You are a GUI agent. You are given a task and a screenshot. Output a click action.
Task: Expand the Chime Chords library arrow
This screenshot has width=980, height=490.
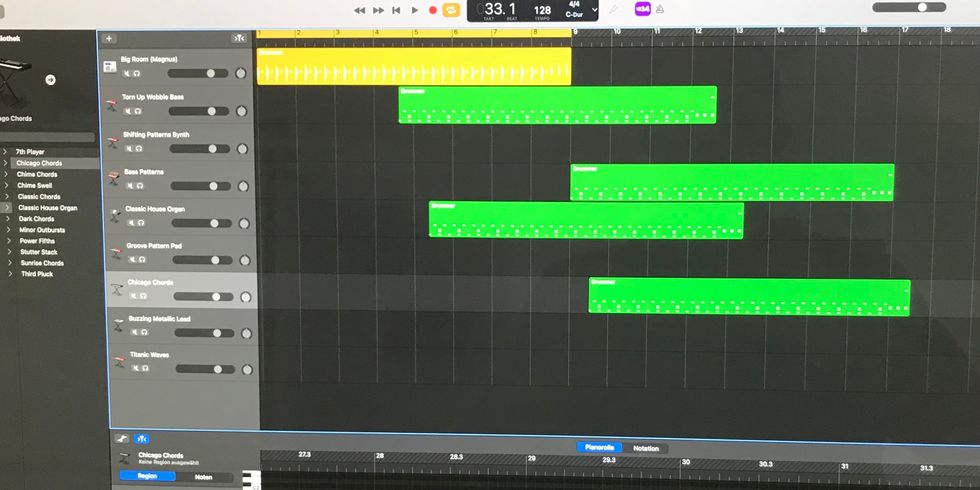pyautogui.click(x=6, y=174)
